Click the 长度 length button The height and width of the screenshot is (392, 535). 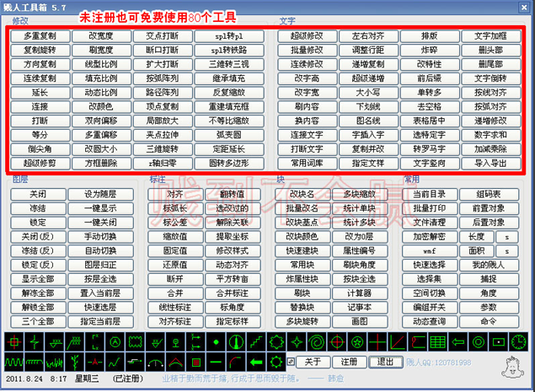(477, 237)
